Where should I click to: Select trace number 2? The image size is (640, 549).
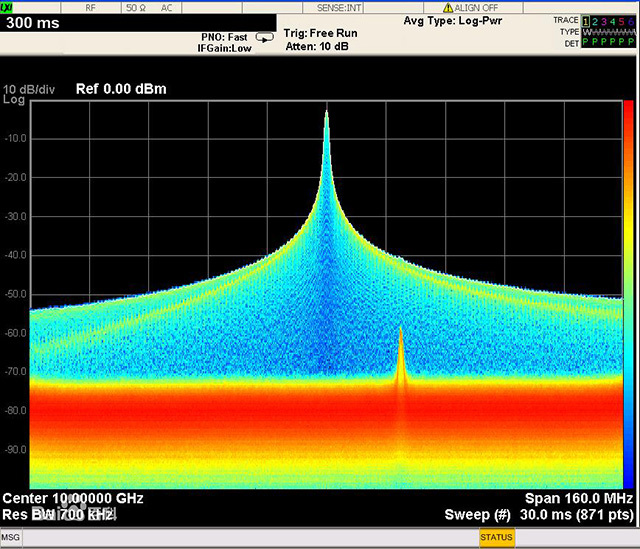pyautogui.click(x=595, y=21)
